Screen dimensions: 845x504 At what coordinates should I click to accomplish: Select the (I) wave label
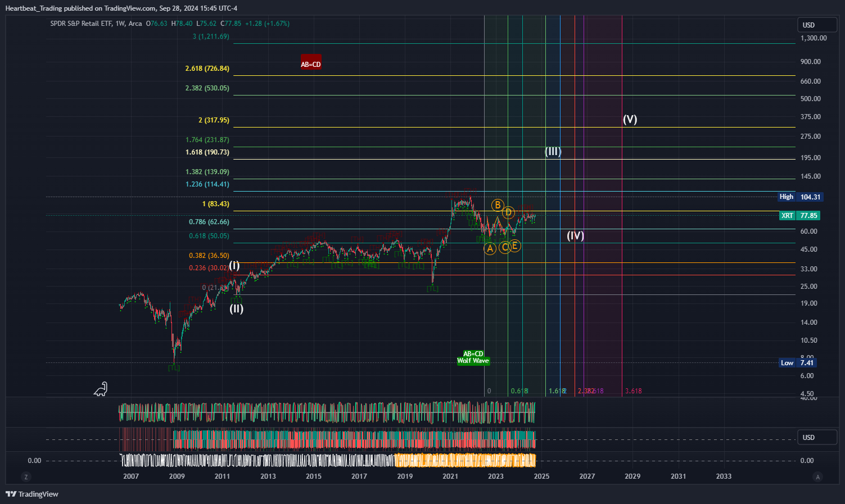click(x=234, y=265)
